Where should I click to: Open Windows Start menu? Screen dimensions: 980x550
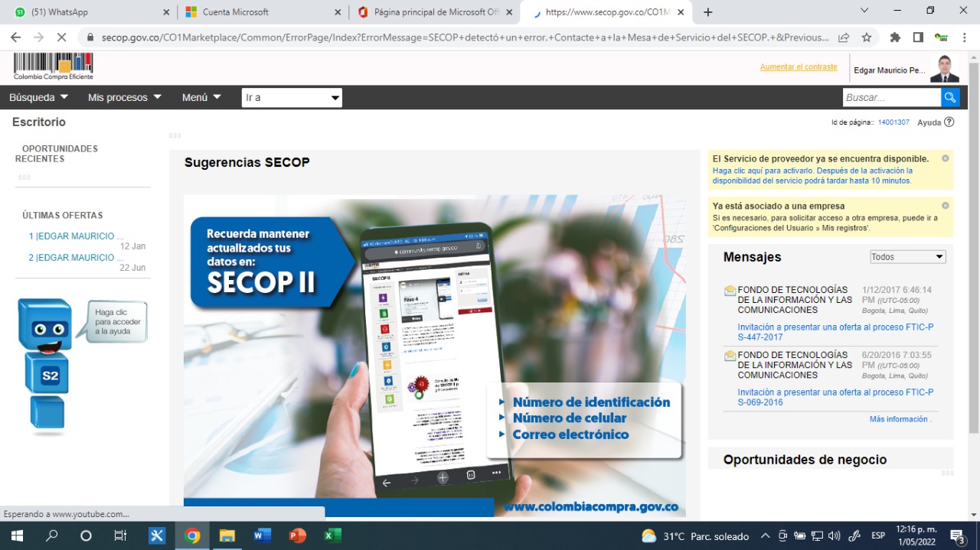tap(17, 535)
